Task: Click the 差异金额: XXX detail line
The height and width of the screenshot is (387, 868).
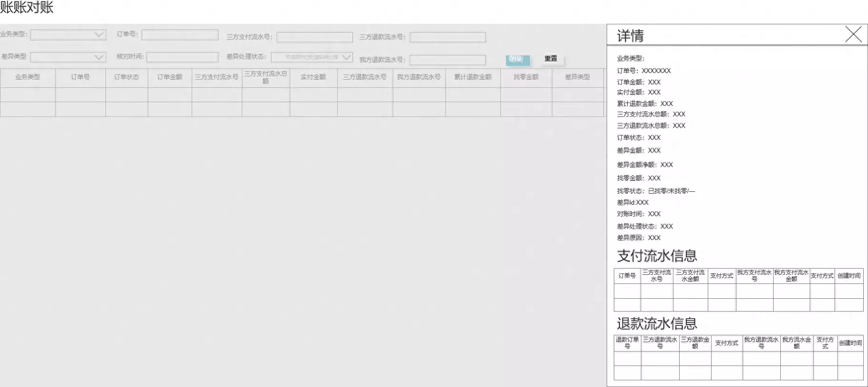Action: tap(639, 150)
